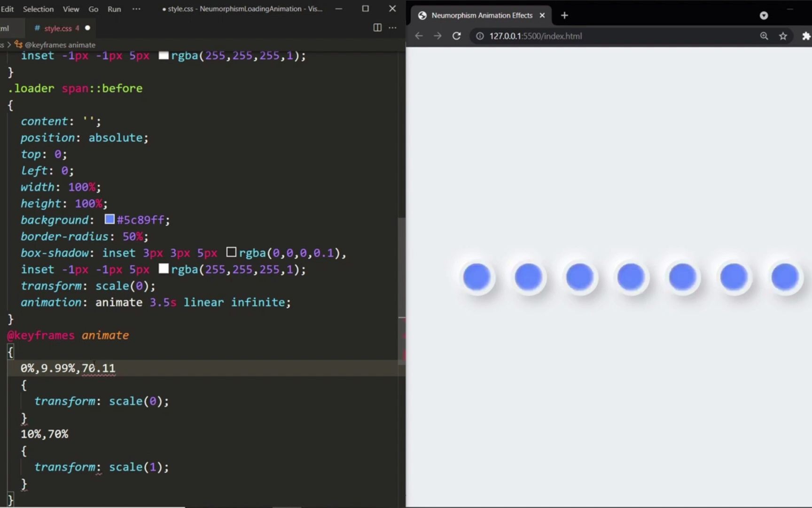Expand the Run menu options
Viewport: 812px width, 508px height.
coord(114,9)
